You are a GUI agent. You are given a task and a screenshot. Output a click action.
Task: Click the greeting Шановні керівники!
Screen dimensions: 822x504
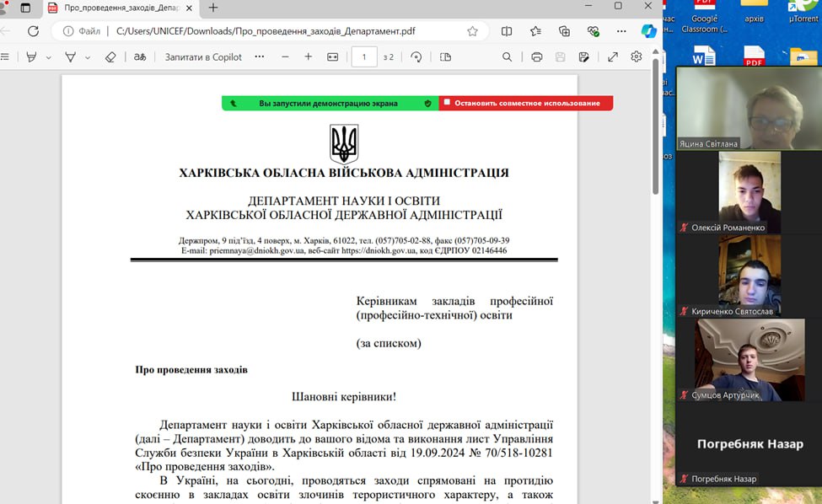(344, 397)
